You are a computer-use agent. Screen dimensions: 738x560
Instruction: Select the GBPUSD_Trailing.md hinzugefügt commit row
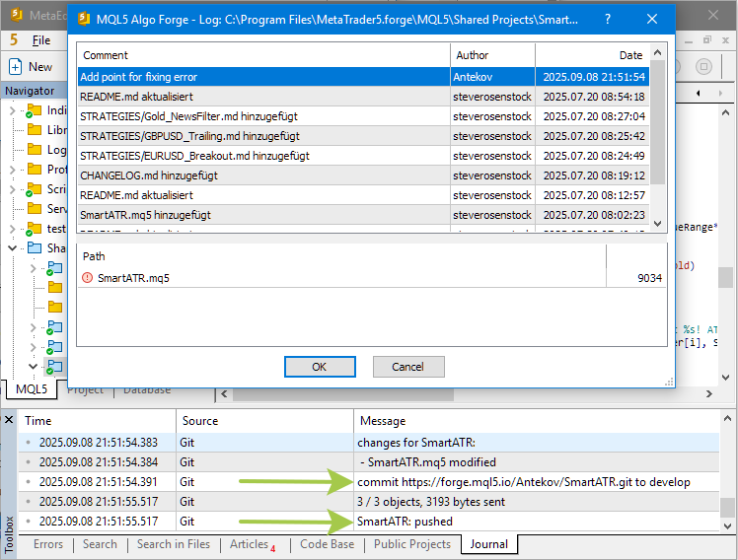(x=363, y=136)
